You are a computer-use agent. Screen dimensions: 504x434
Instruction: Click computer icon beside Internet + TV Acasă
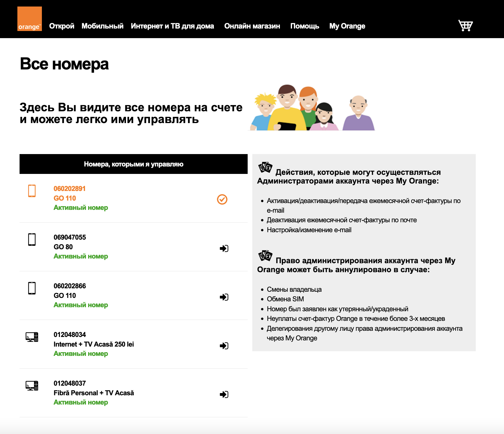[32, 337]
